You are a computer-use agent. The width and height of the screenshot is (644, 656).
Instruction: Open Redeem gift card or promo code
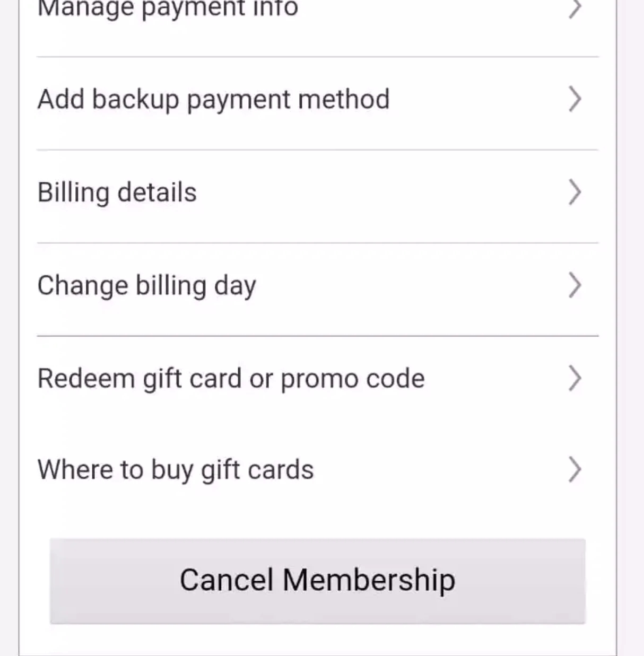point(231,379)
